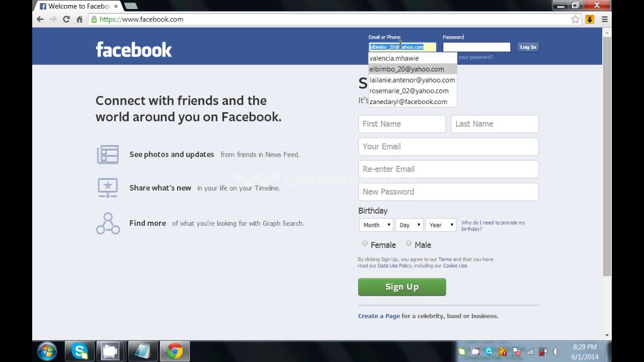Click the scrollbar down arrow
This screenshot has width=644, height=362.
pyautogui.click(x=607, y=335)
